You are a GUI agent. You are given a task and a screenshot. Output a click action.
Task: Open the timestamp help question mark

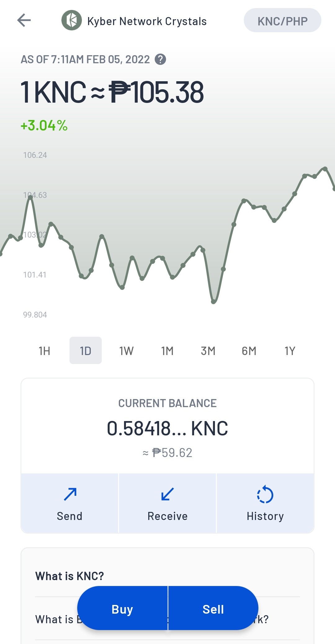coord(160,59)
